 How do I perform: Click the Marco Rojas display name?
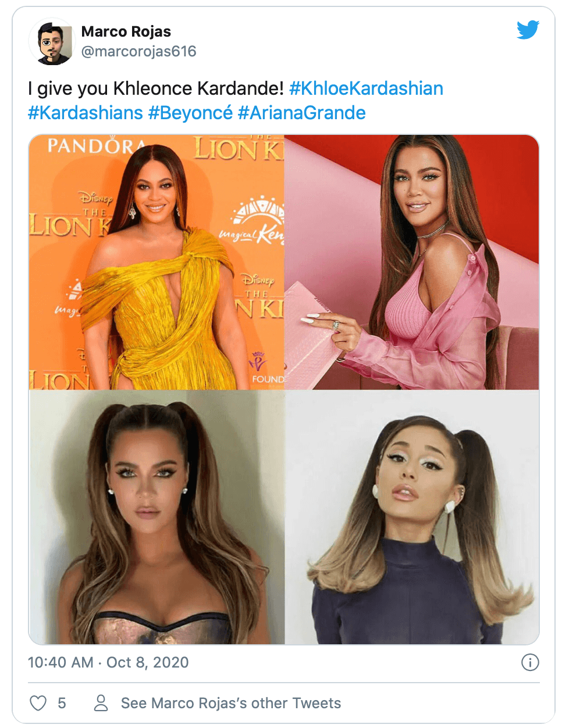tap(126, 31)
